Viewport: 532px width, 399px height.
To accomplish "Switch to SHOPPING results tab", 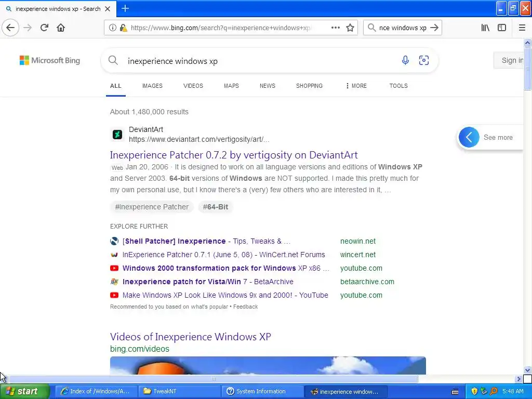I will click(309, 86).
